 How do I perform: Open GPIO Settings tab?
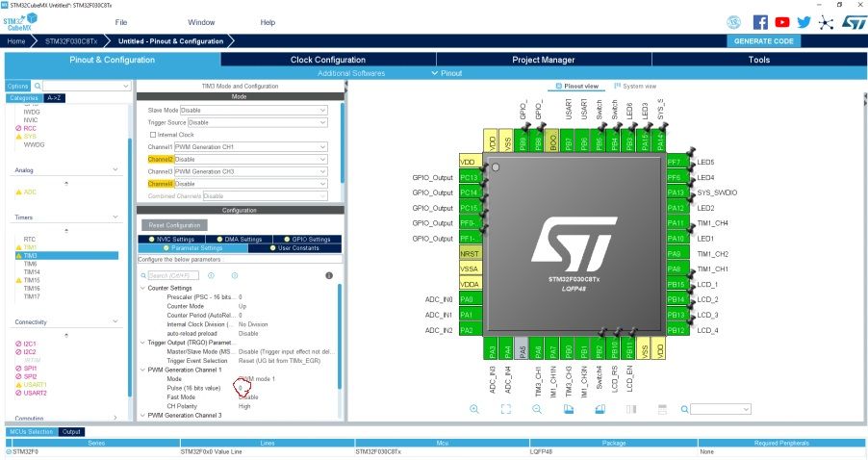307,239
